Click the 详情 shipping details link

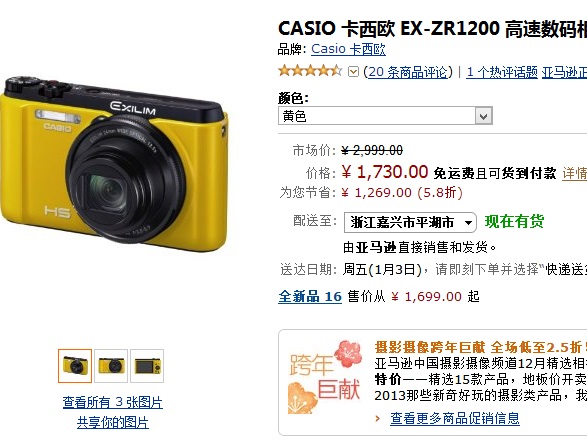pos(574,173)
